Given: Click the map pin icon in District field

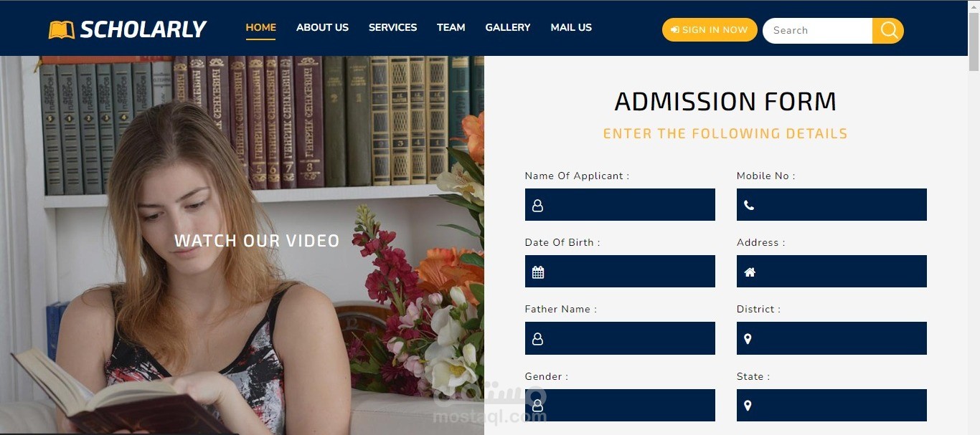Looking at the screenshot, I should [x=748, y=339].
